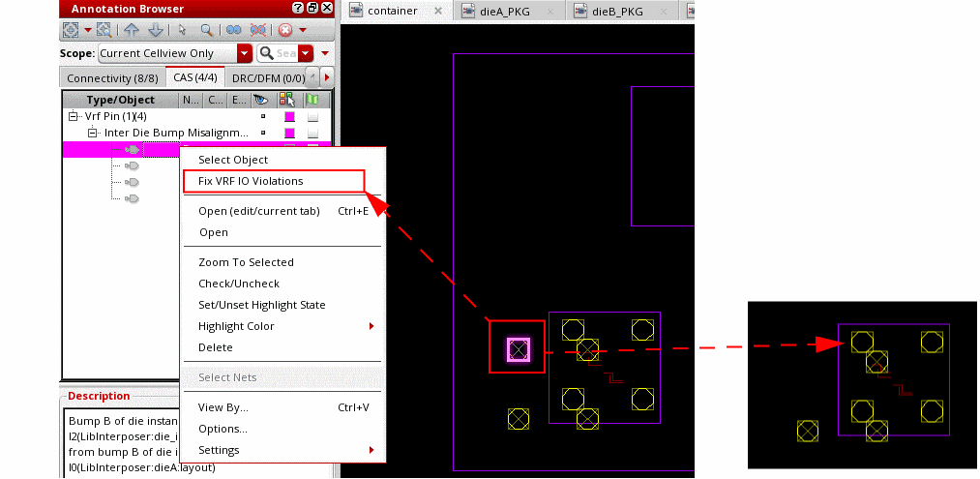Image resolution: width=980 pixels, height=479 pixels.
Task: Click the highlighted pink bump in the layout canvas
Action: click(x=519, y=349)
